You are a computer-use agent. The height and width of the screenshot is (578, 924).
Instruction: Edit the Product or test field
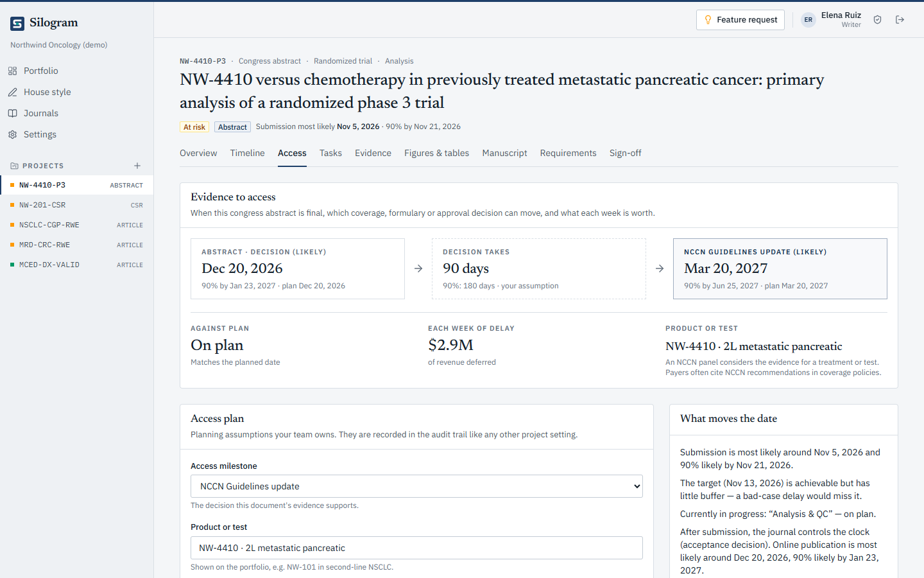[x=416, y=548]
